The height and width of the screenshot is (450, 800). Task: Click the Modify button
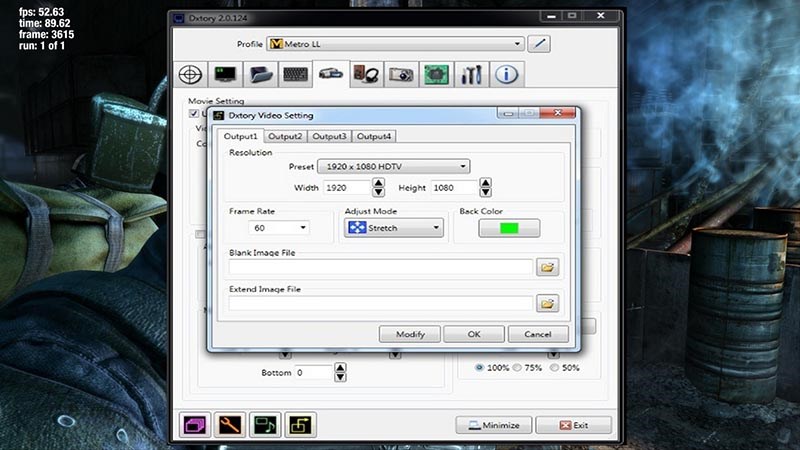(x=410, y=334)
